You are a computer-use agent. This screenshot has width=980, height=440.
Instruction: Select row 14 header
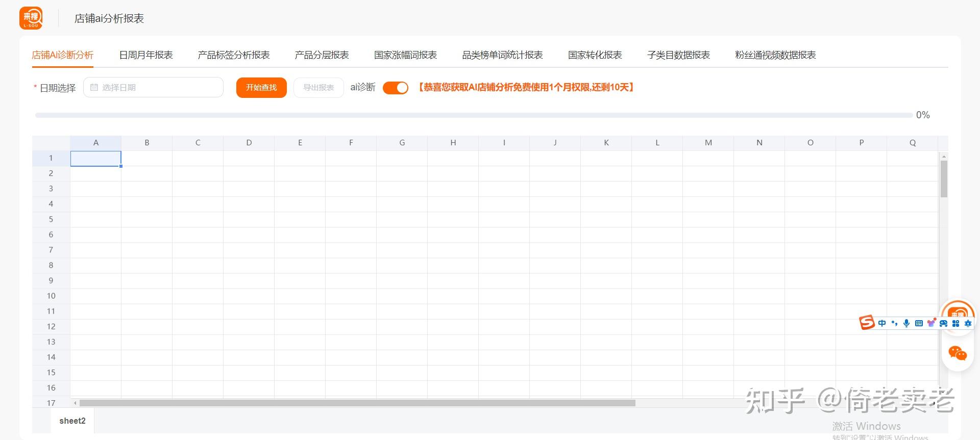[x=51, y=357]
